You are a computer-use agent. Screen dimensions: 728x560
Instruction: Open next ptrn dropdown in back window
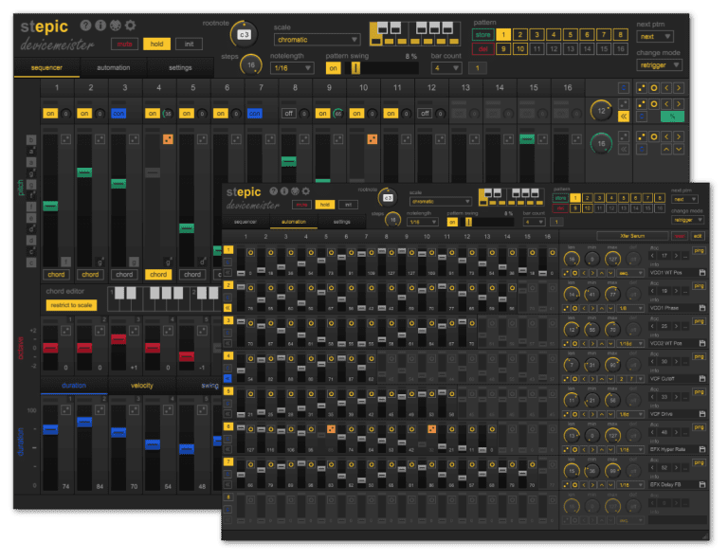coord(655,37)
